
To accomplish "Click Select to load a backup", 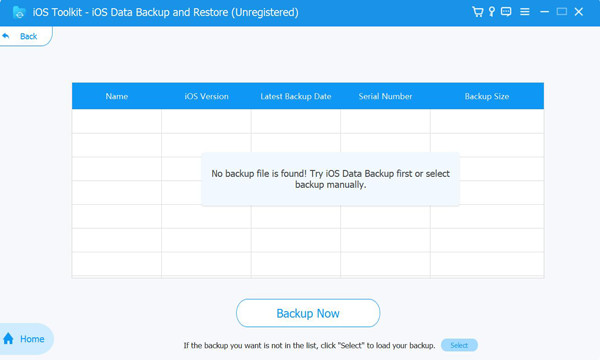I will click(459, 345).
